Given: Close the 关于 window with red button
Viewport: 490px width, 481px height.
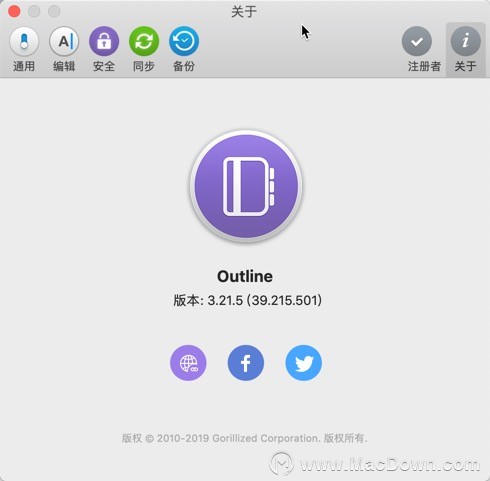Looking at the screenshot, I should pos(14,11).
